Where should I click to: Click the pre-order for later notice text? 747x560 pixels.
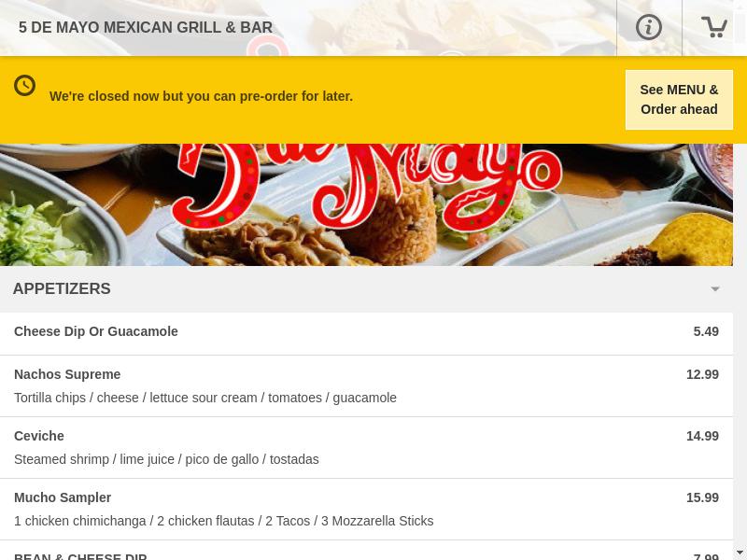[201, 96]
